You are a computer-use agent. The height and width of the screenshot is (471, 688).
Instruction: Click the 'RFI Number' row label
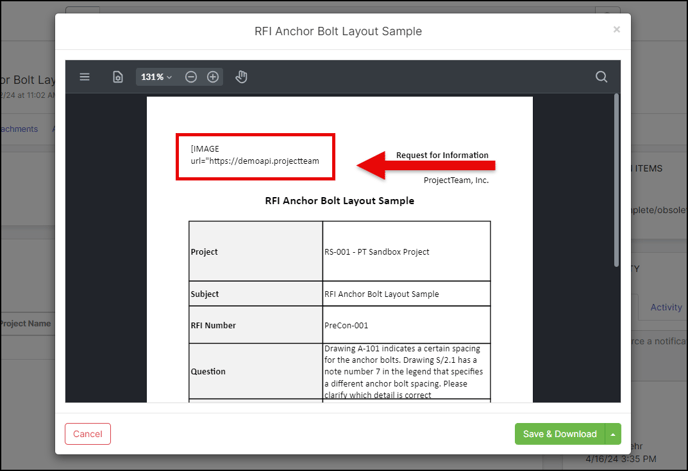coord(213,325)
